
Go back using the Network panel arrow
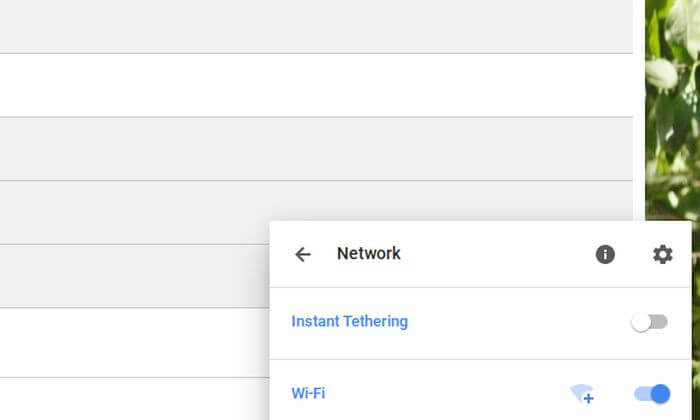(x=303, y=254)
